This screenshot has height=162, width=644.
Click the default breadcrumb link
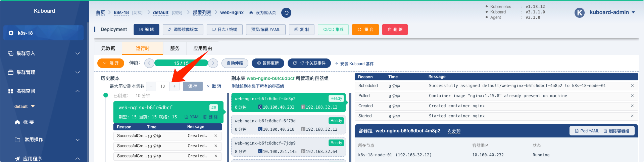pos(161,12)
